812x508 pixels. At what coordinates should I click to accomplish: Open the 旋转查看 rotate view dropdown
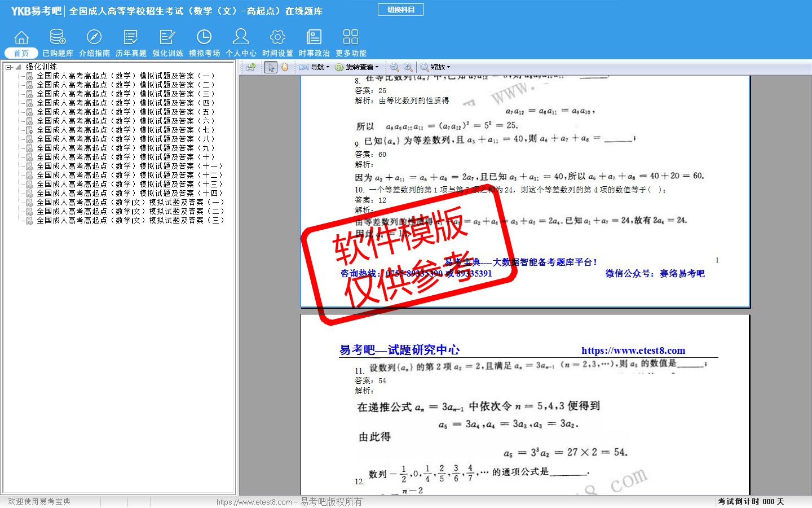[357, 67]
